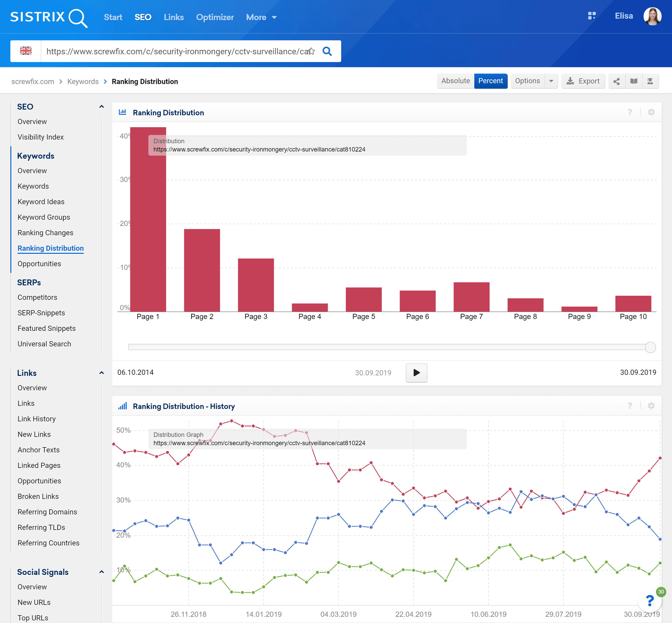This screenshot has width=672, height=623.
Task: Open Keyword Groups page
Action: tap(44, 217)
